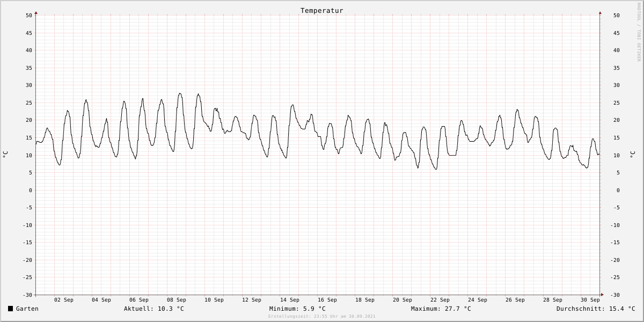Click the 06 Sep date label
644x322 pixels.
(x=139, y=300)
